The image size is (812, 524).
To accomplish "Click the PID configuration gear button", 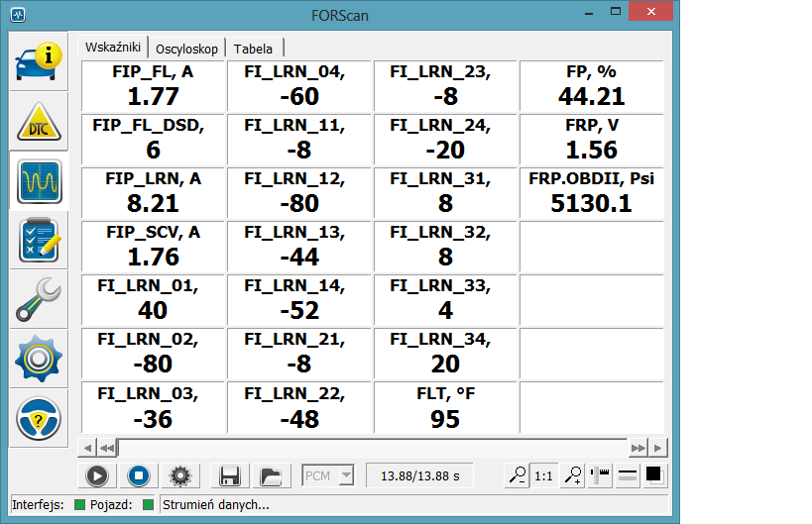I will click(x=179, y=475).
